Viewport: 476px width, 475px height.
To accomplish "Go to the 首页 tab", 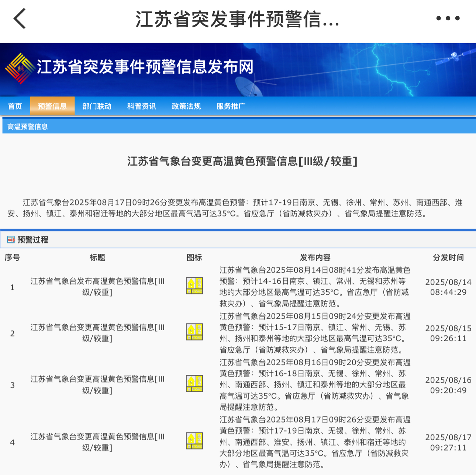I will [15, 106].
